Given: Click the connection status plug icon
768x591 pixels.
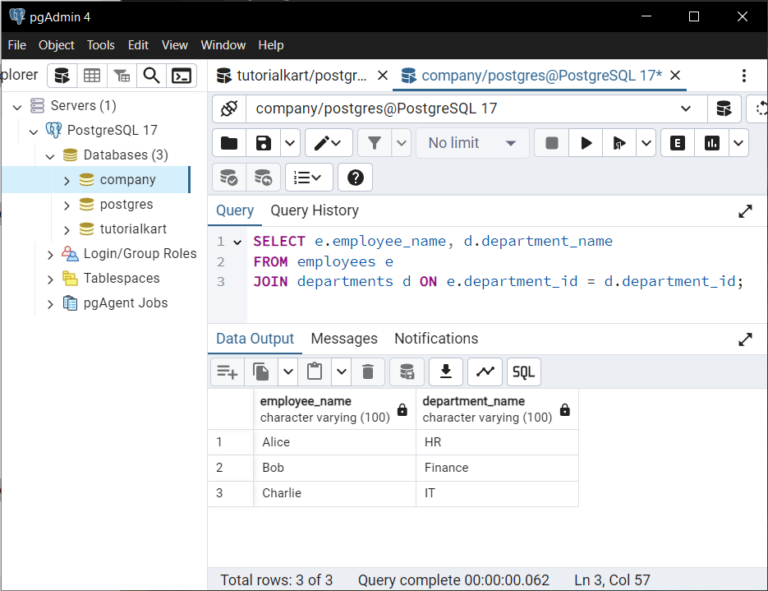Looking at the screenshot, I should (229, 109).
